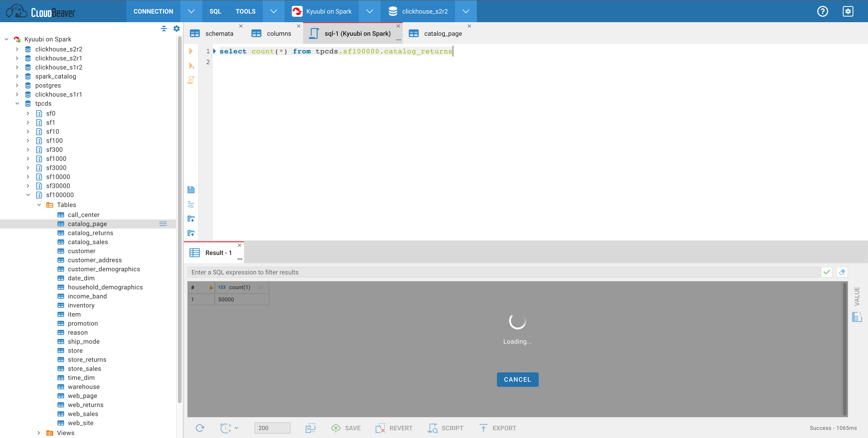Collapse the sf100000 schema node

tap(28, 195)
